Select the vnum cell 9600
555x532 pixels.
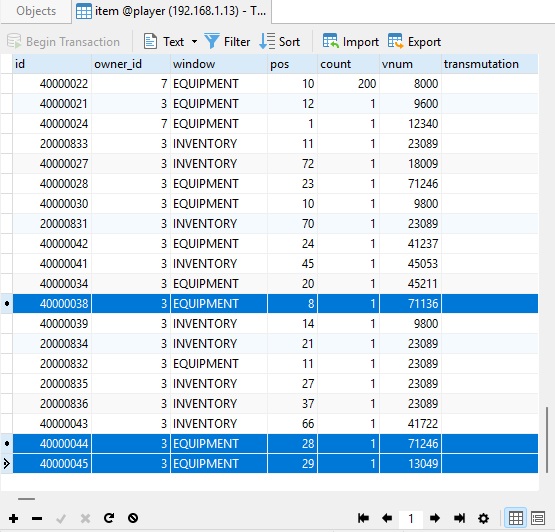pyautogui.click(x=411, y=104)
